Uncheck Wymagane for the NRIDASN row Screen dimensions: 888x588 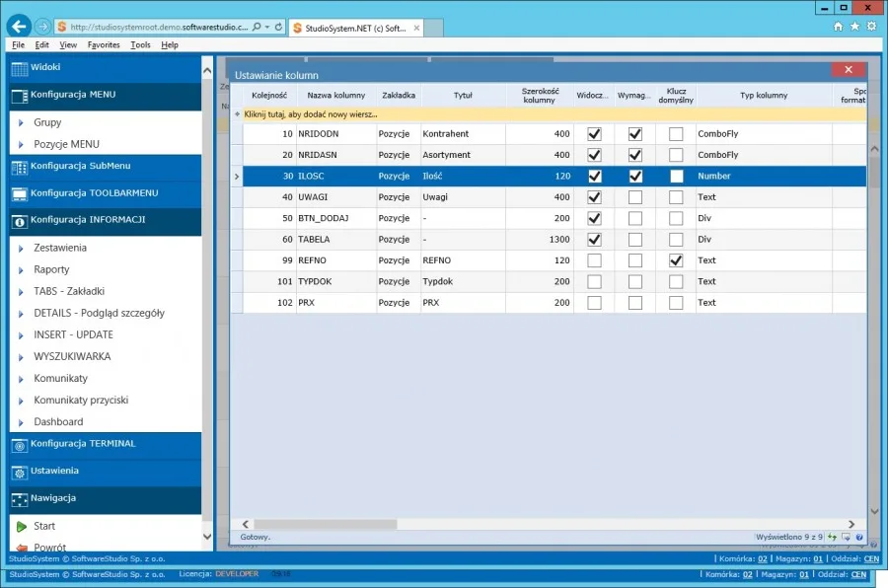(634, 155)
